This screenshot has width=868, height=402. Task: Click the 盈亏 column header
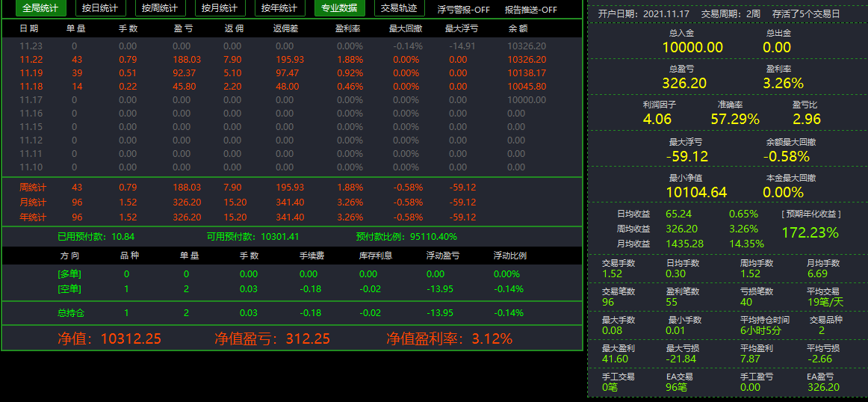pyautogui.click(x=183, y=29)
